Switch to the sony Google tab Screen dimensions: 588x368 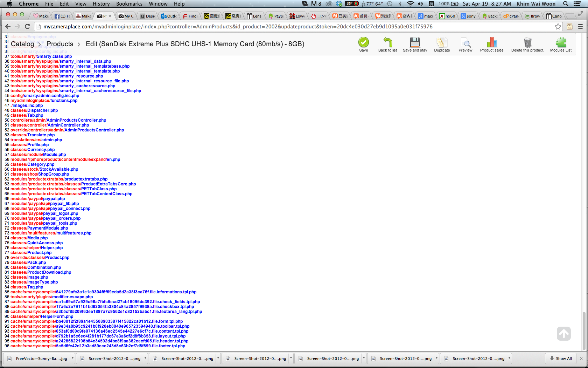[468, 16]
